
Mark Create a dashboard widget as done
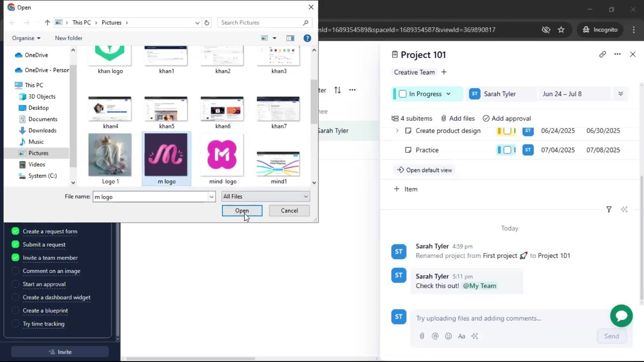(15, 297)
